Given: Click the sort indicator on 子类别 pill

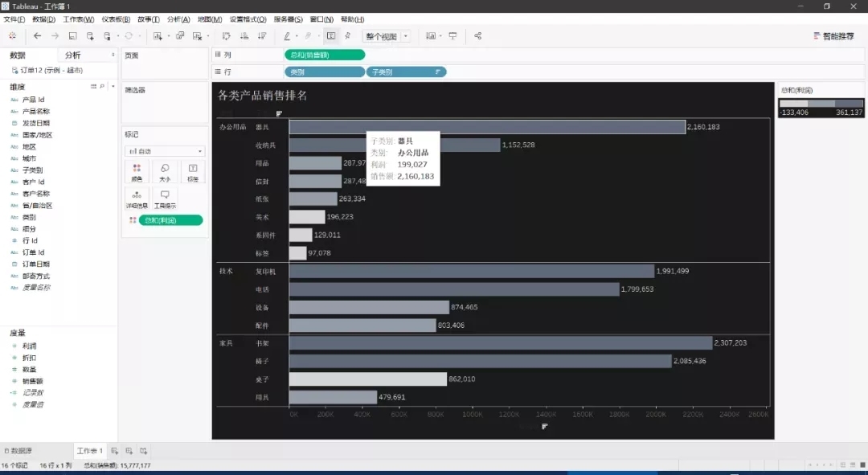Looking at the screenshot, I should point(438,72).
